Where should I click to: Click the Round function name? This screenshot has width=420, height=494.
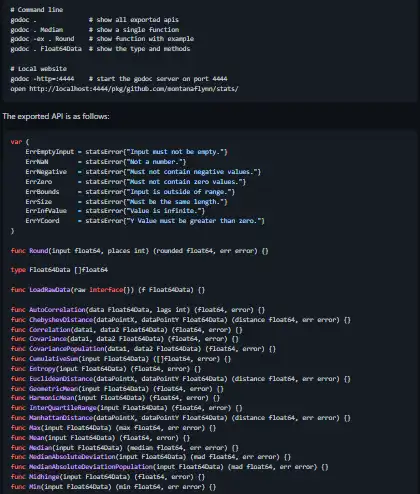pyautogui.click(x=39, y=251)
